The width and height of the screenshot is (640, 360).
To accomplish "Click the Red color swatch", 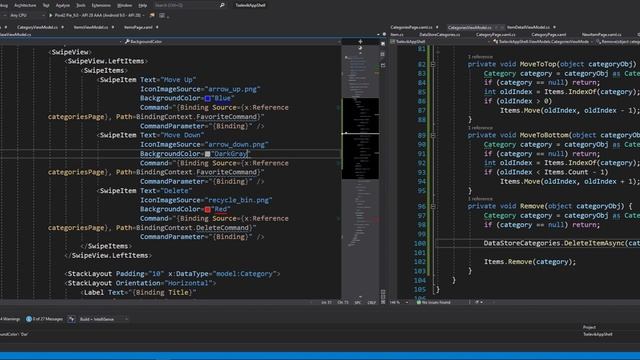I will pyautogui.click(x=207, y=209).
